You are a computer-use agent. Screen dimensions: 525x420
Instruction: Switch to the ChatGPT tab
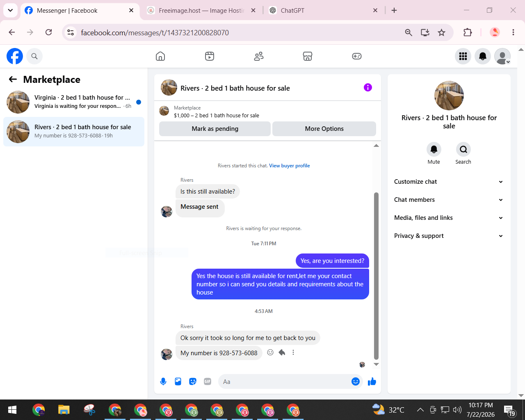click(323, 10)
